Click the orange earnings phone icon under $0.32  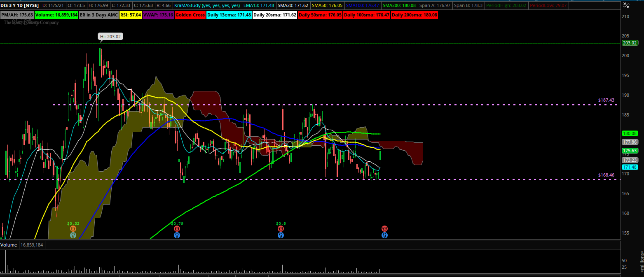(73, 228)
